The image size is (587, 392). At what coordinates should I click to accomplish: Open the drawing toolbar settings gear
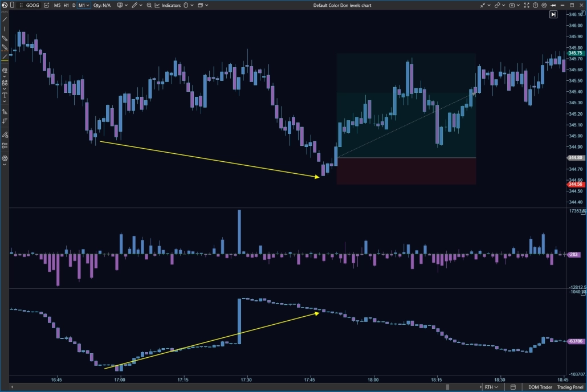(5, 158)
